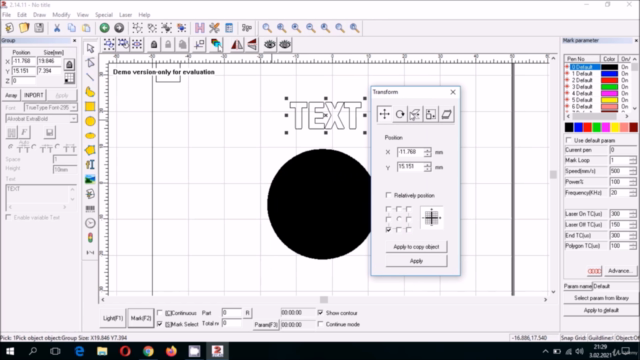The height and width of the screenshot is (360, 640).
Task: Toggle the Mark Select checkbox
Action: pos(160,324)
